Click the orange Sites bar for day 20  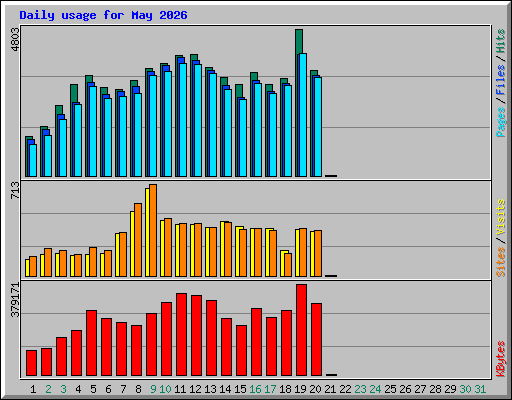(318, 253)
